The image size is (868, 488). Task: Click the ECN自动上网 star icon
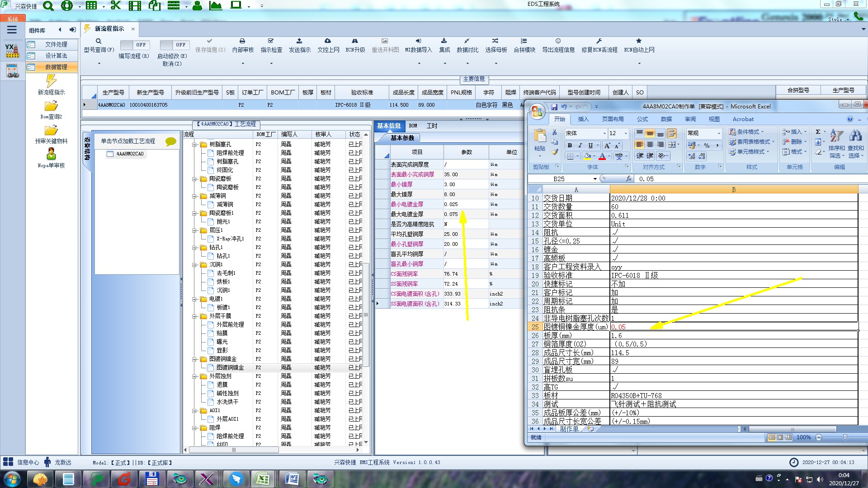[x=639, y=41]
